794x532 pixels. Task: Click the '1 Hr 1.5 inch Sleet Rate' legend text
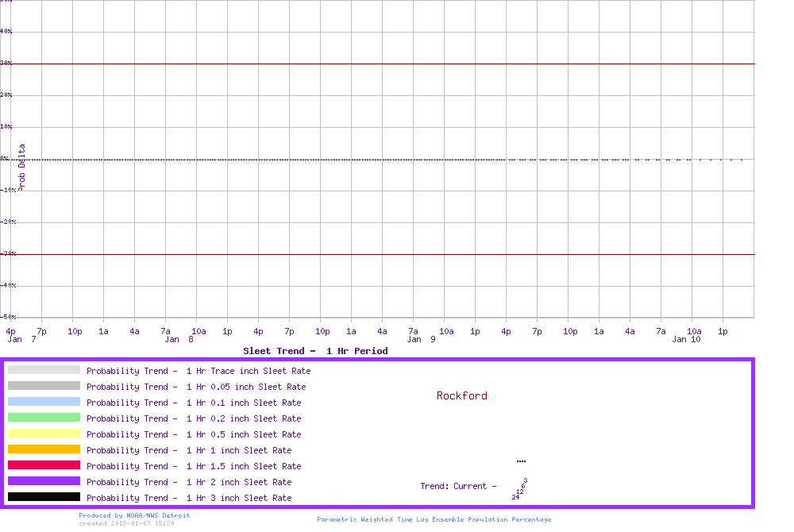189,466
